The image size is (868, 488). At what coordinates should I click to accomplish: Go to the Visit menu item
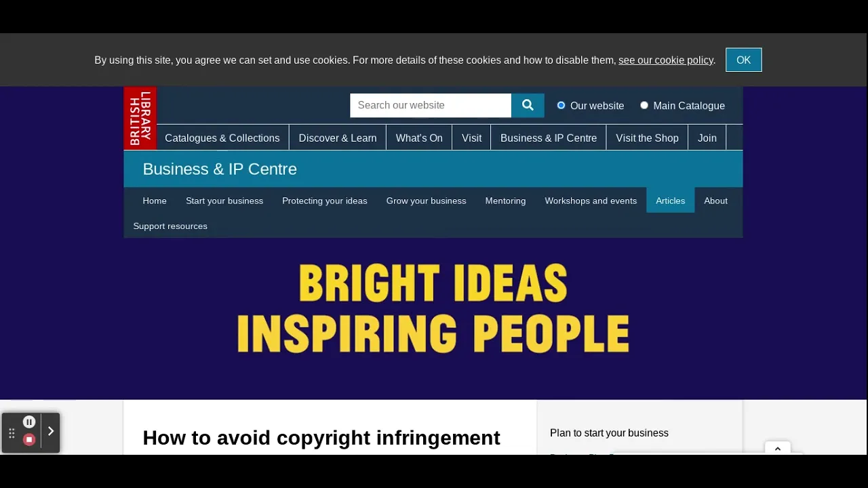pos(472,138)
